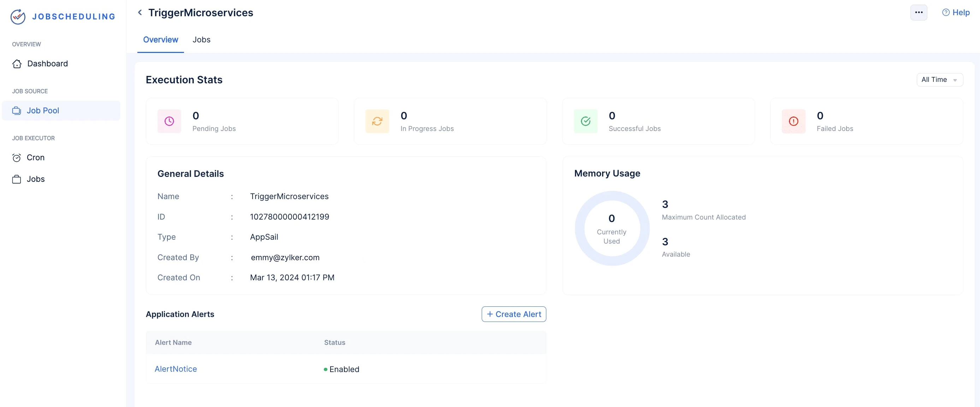Click the Currently Used label in the chart
Screen dimensions: 980x407
[x=611, y=237]
